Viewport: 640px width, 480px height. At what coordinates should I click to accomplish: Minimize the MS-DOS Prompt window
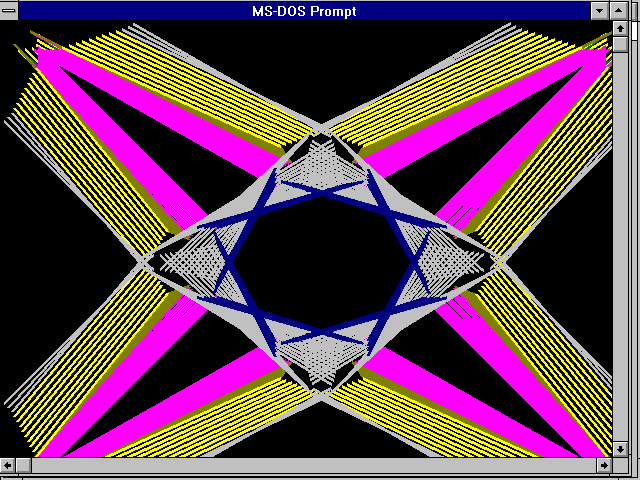point(600,11)
